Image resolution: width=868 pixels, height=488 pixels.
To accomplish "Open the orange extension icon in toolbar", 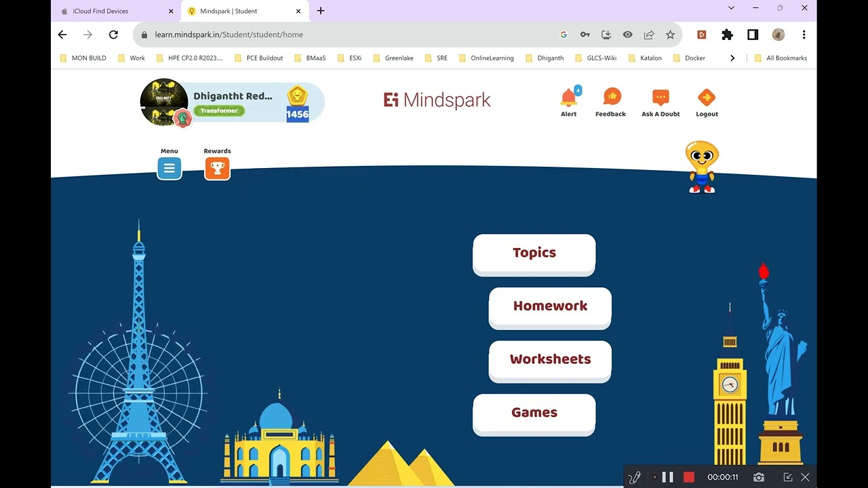I will point(702,35).
